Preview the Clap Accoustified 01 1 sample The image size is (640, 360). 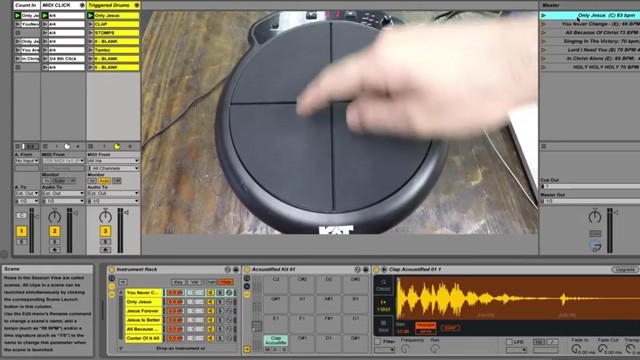pos(384,269)
